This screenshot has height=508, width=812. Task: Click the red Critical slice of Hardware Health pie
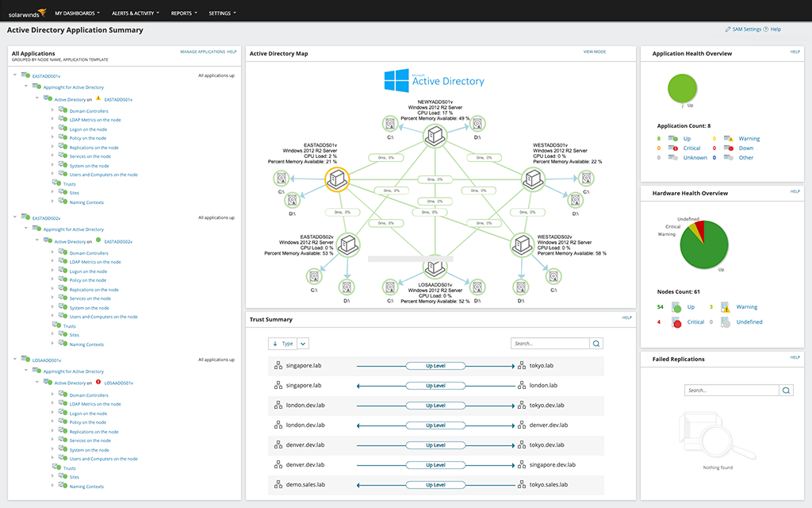(700, 228)
